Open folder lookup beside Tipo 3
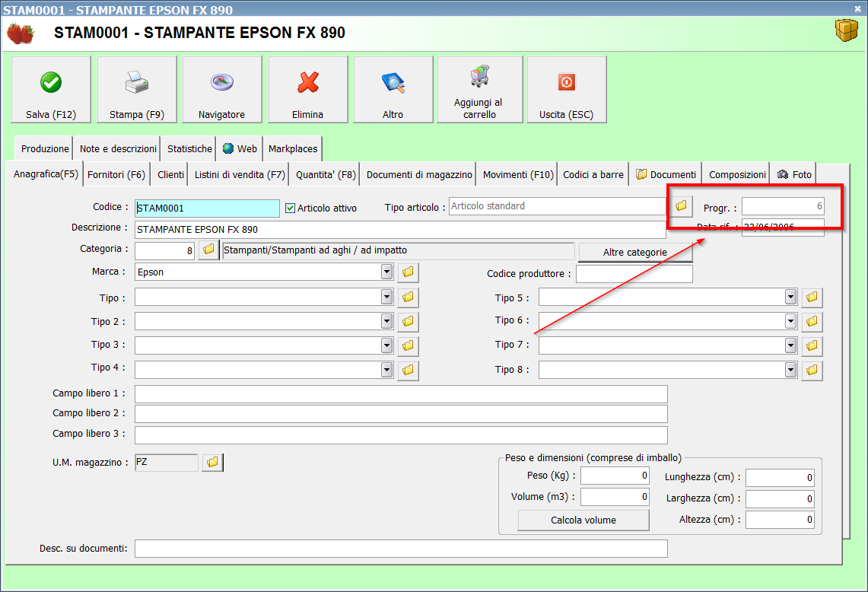The width and height of the screenshot is (868, 592). pyautogui.click(x=408, y=345)
